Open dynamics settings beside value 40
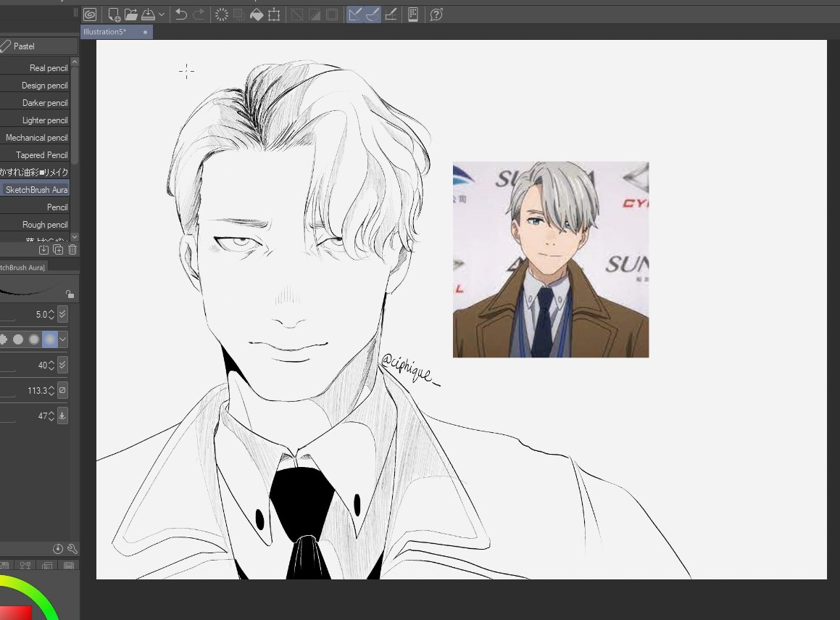The width and height of the screenshot is (840, 620). pyautogui.click(x=62, y=365)
